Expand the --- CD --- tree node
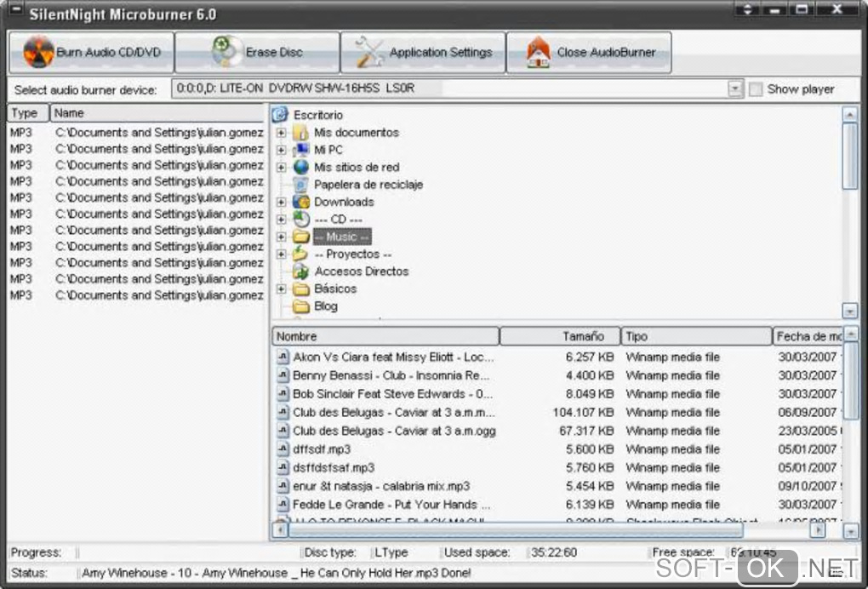The width and height of the screenshot is (868, 589). (281, 220)
